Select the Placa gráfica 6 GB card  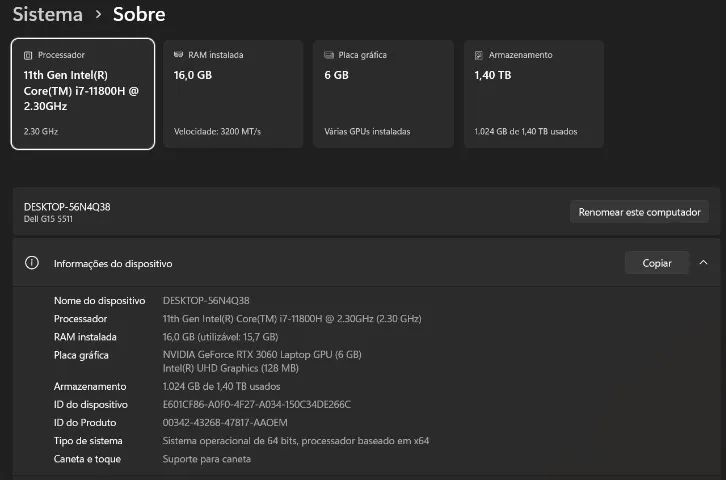383,94
